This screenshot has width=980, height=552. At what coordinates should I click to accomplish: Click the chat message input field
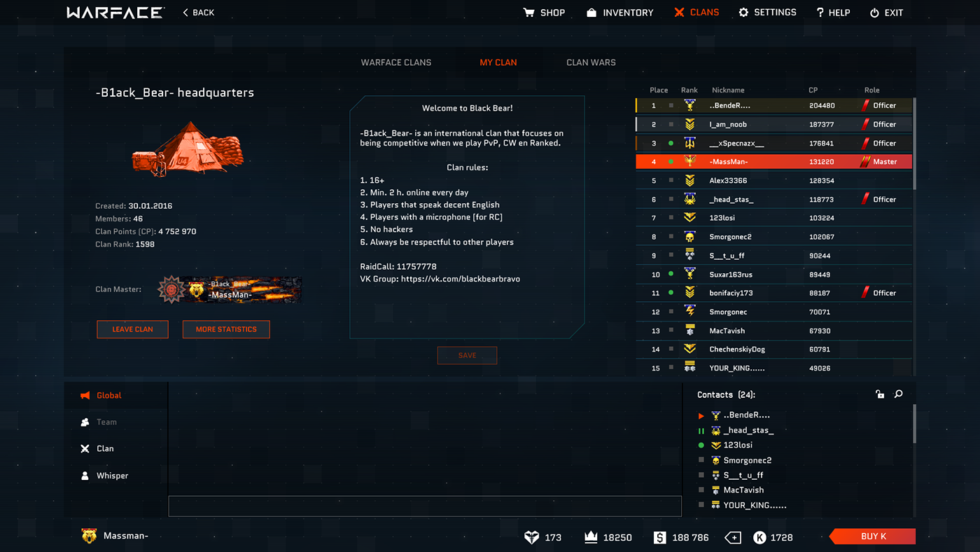point(425,506)
